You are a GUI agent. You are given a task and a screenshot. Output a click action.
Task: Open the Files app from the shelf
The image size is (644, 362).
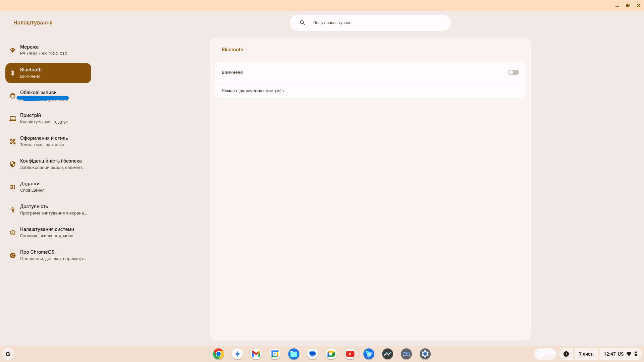293,354
